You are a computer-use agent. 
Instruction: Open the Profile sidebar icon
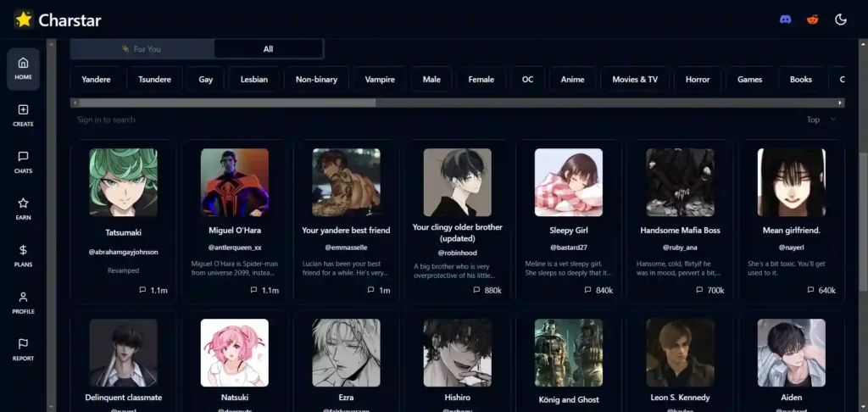point(23,302)
